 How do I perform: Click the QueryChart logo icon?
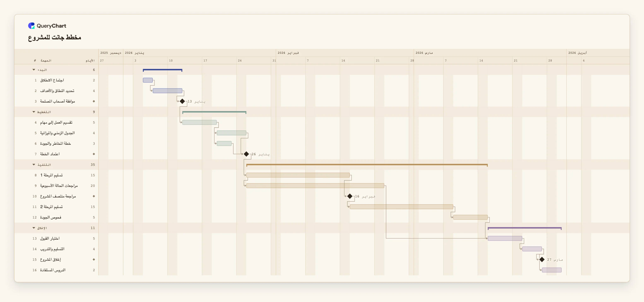coord(31,26)
